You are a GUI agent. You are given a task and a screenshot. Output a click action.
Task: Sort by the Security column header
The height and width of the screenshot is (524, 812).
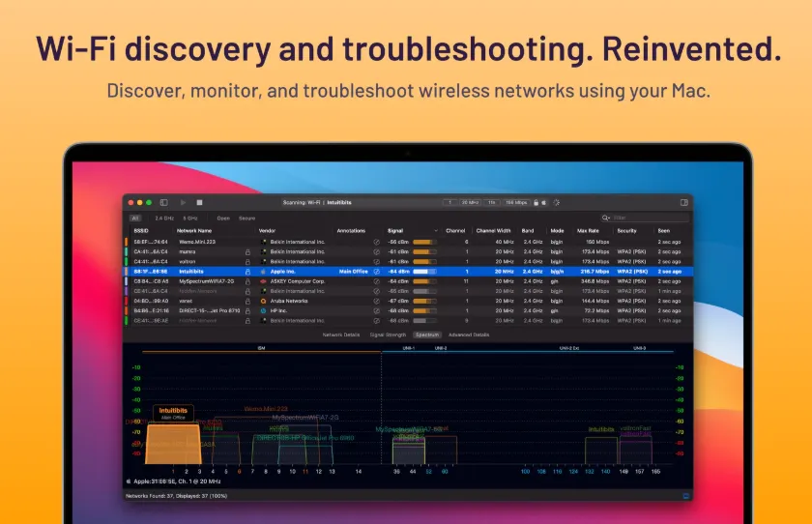626,231
